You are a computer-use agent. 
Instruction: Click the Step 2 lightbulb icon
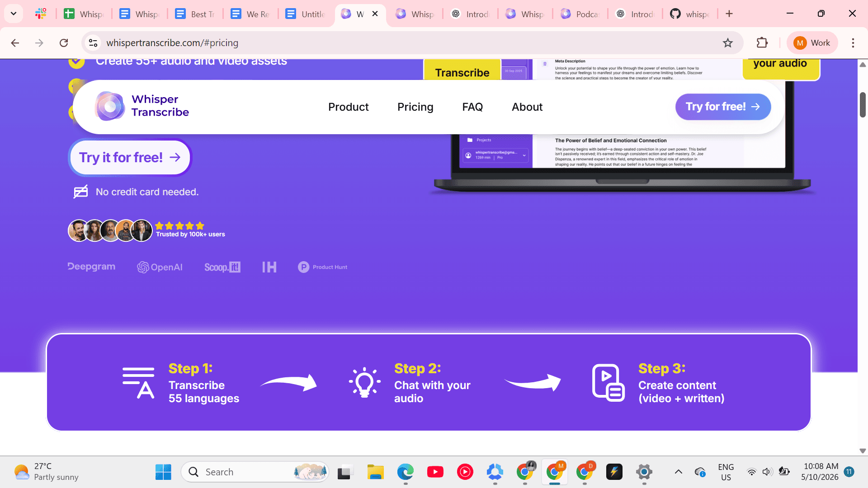(x=364, y=383)
